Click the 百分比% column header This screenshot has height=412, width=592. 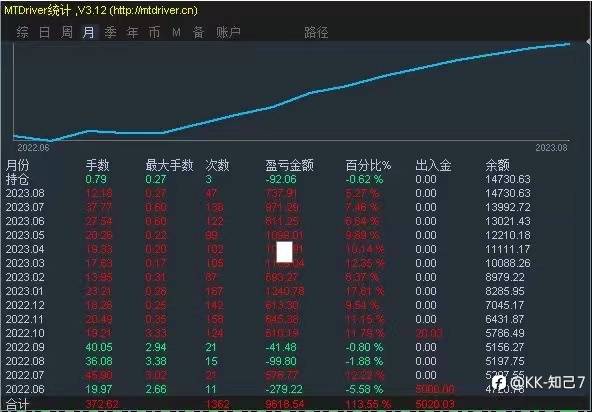coord(368,165)
